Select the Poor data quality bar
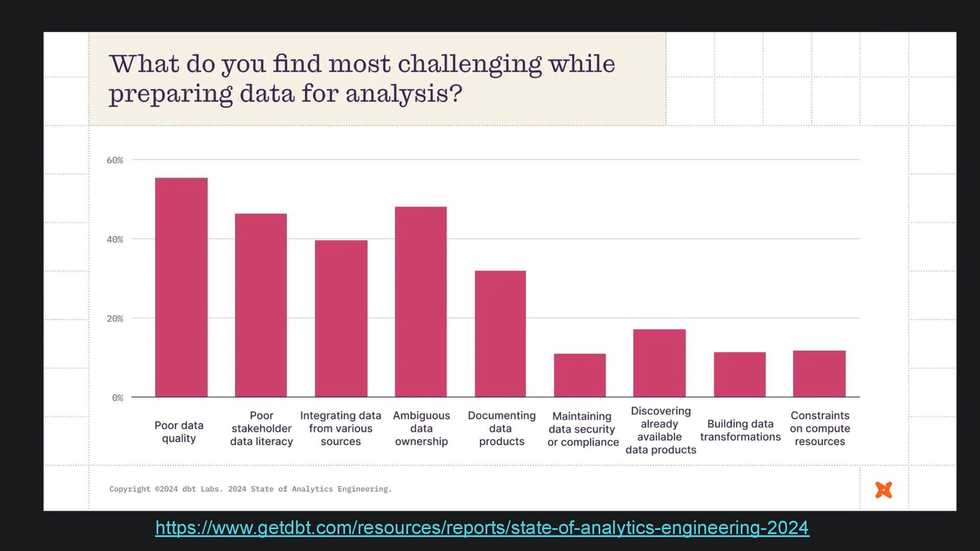The height and width of the screenshot is (551, 980). click(181, 287)
